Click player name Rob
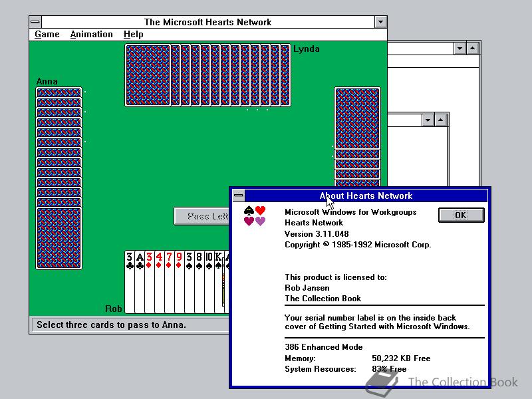532x399 pixels. (x=113, y=309)
